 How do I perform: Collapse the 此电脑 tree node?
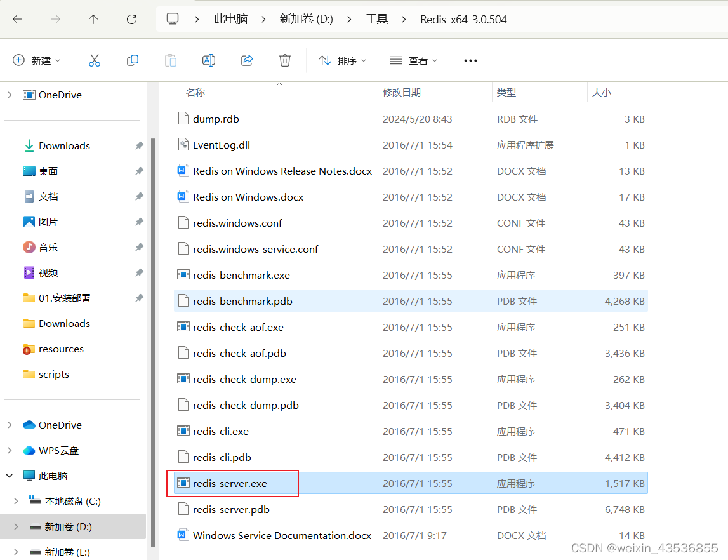tap(10, 476)
